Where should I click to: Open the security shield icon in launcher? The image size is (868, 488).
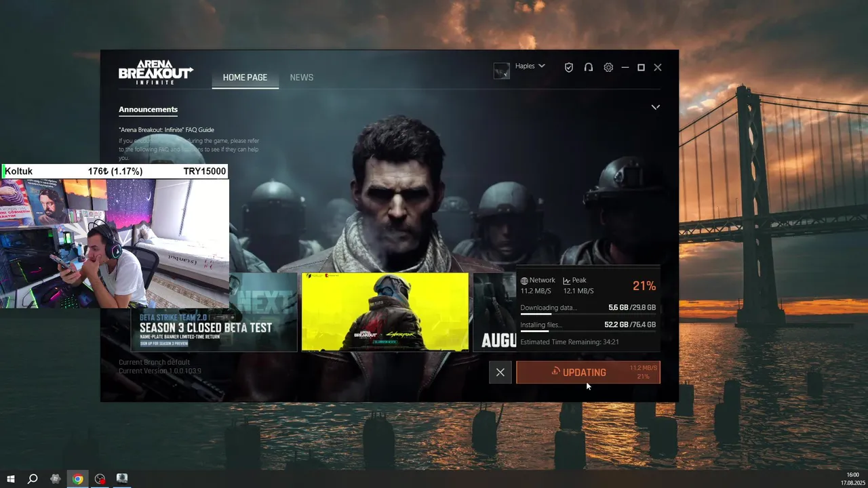click(x=569, y=67)
